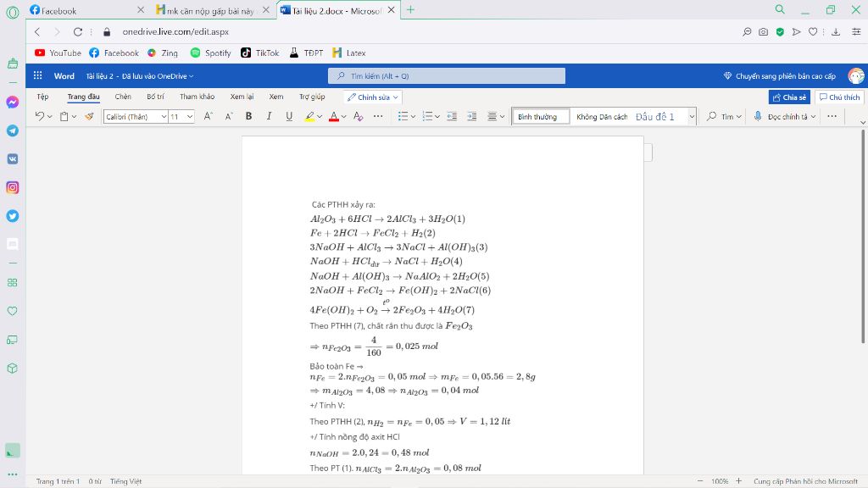This screenshot has height=488, width=868.
Task: Click the Tiếng Việt language status
Action: 125,481
